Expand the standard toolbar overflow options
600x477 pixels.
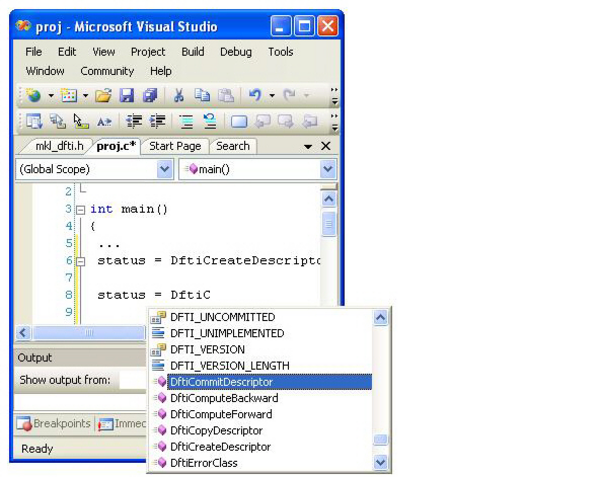point(334,96)
